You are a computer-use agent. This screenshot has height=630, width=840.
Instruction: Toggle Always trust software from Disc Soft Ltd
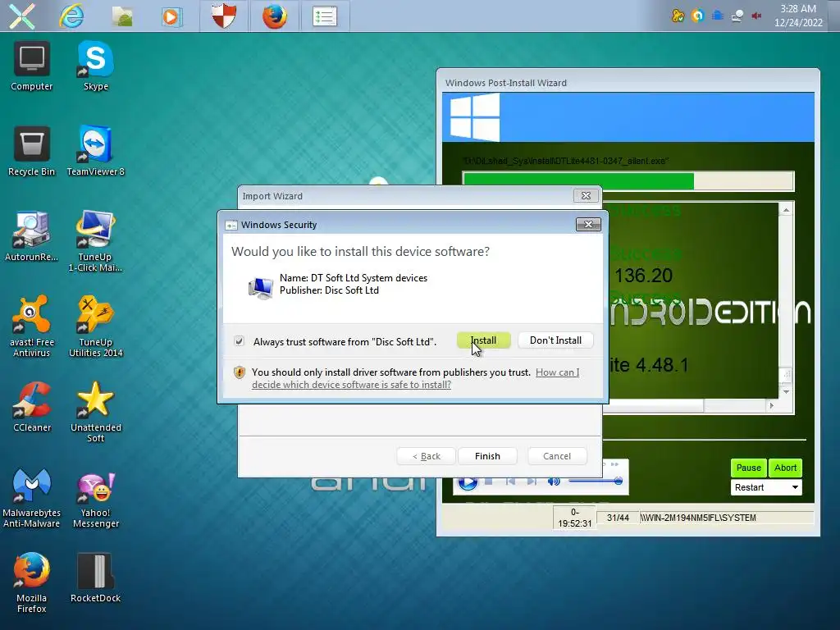240,340
